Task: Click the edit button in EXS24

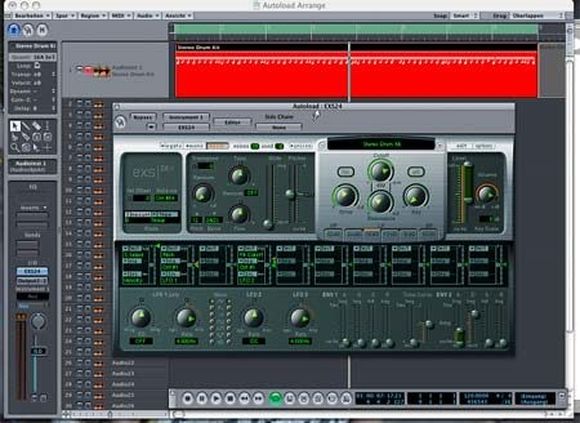Action: pos(461,146)
